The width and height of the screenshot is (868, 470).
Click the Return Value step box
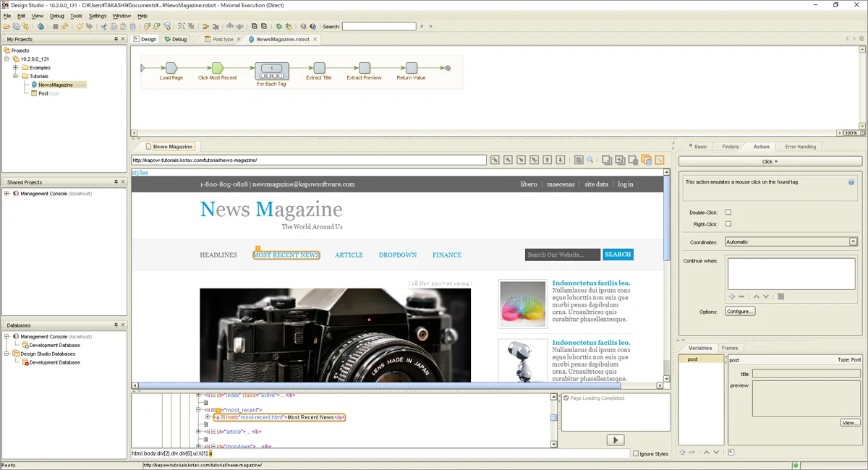click(x=411, y=68)
